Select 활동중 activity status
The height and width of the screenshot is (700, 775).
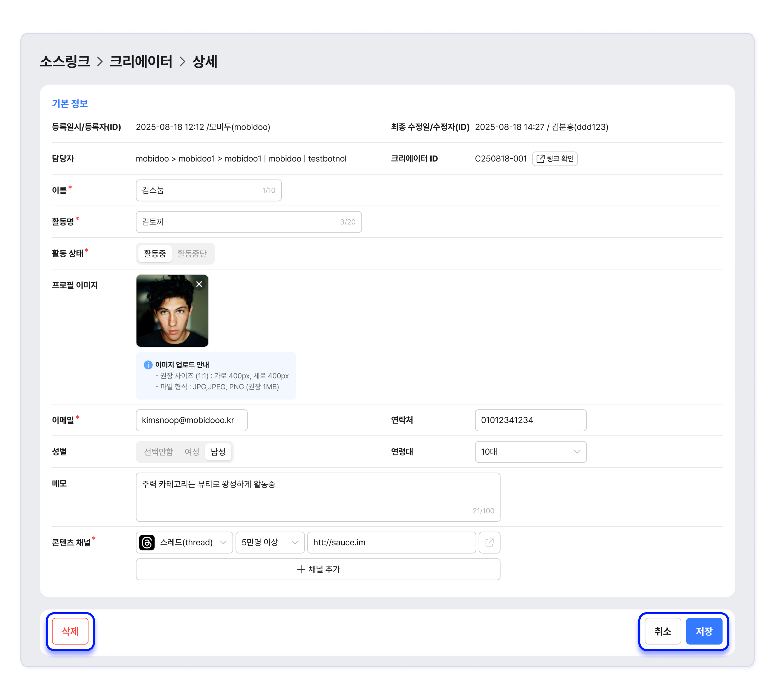(154, 254)
